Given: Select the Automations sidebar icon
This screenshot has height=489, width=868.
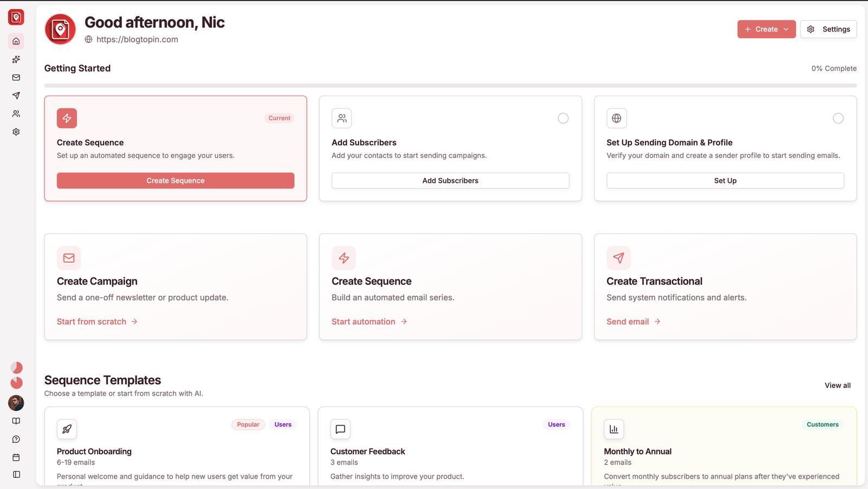Looking at the screenshot, I should click(16, 60).
